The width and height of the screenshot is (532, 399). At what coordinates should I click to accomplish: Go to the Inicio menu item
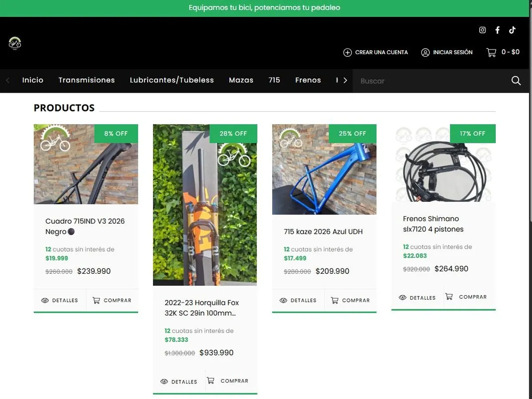tap(33, 80)
